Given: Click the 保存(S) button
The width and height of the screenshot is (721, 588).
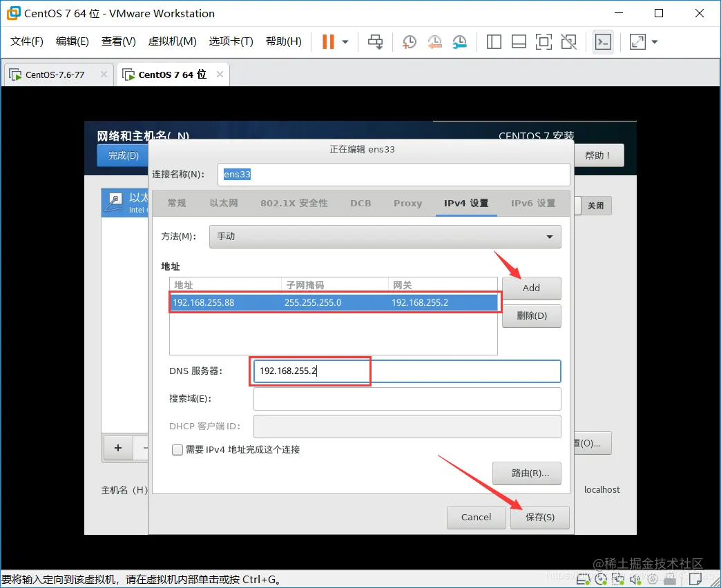Looking at the screenshot, I should tap(539, 517).
